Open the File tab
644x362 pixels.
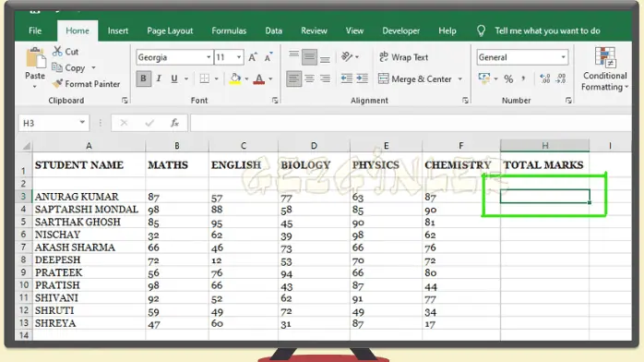coord(35,30)
